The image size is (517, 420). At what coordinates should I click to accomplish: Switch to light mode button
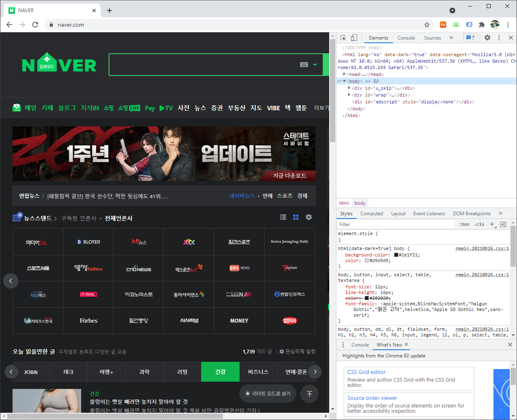268,393
